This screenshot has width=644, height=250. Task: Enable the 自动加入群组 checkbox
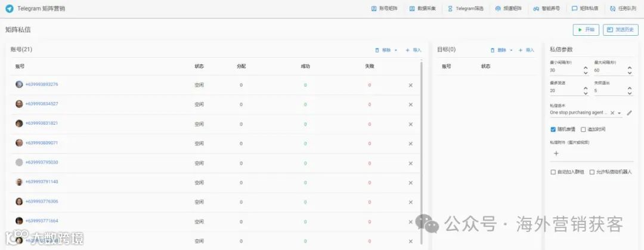pos(553,172)
